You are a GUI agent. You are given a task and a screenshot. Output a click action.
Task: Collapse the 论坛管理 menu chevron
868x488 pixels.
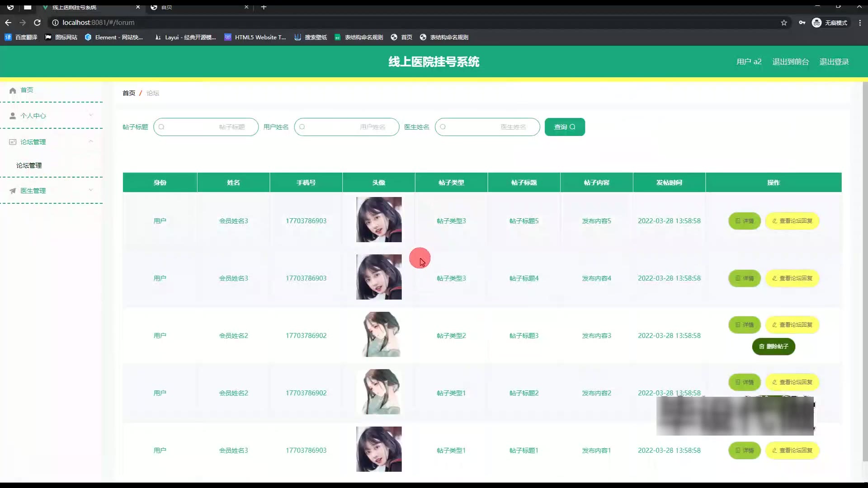pos(91,141)
